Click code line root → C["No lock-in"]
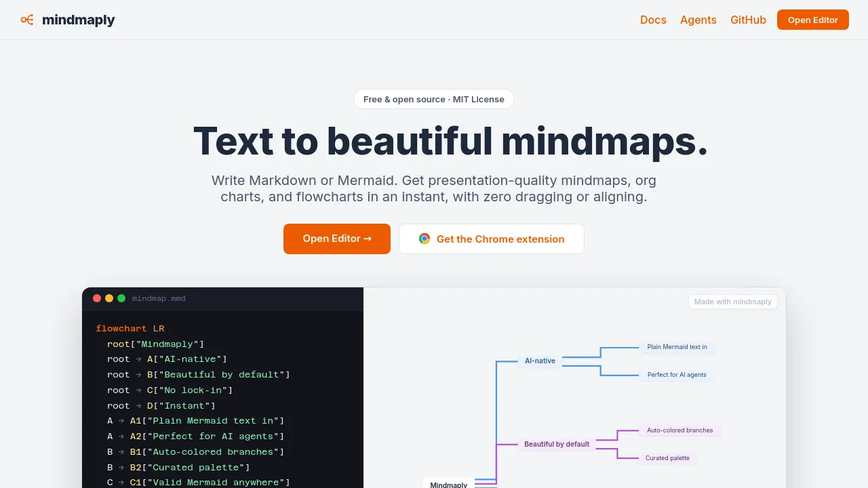This screenshot has width=868, height=488. [x=170, y=390]
